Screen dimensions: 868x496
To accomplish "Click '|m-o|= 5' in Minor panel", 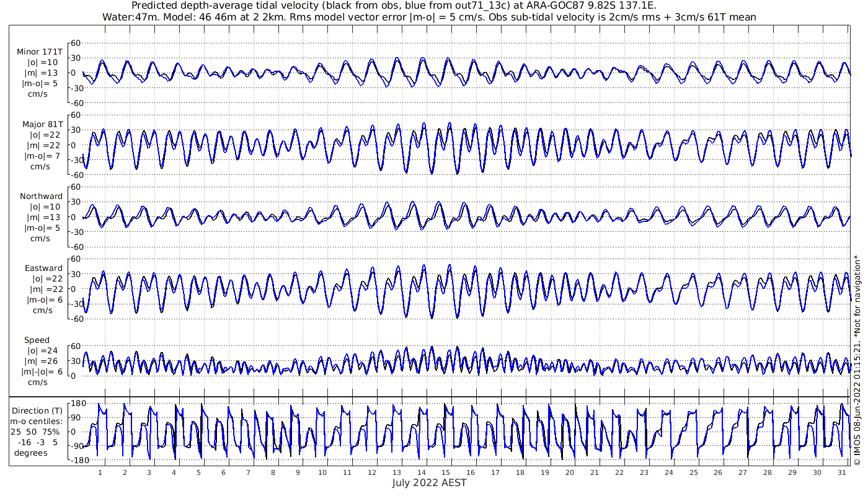I will click(x=41, y=84).
